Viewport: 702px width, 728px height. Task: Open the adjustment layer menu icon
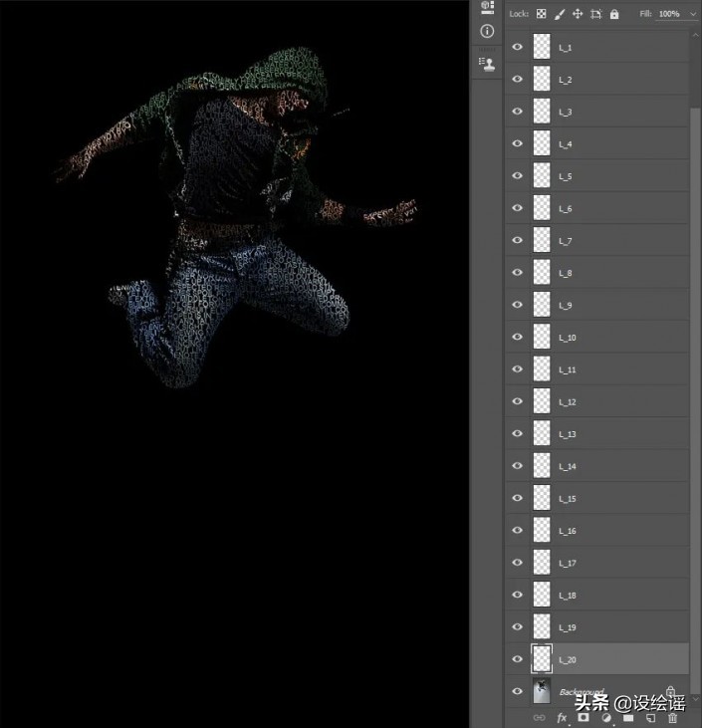tap(605, 717)
